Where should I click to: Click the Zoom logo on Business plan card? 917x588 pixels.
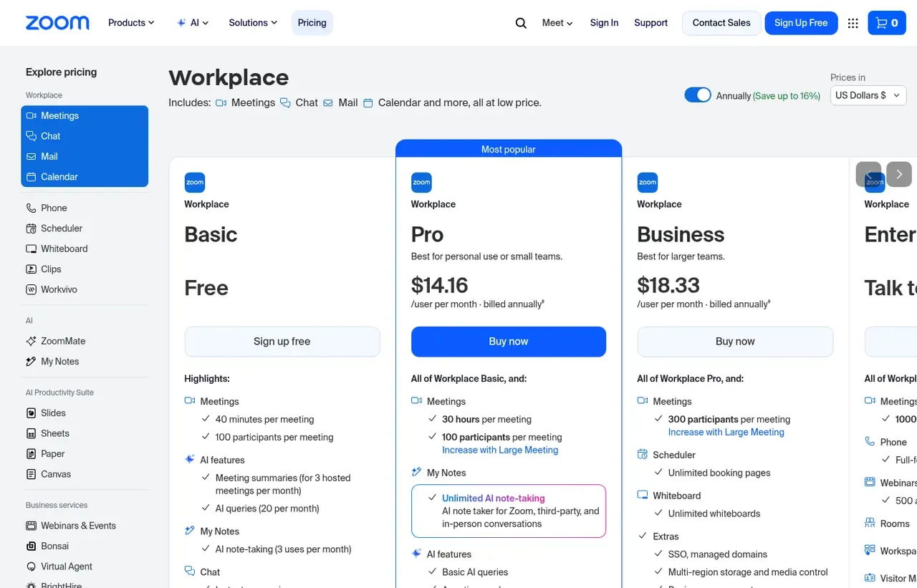pos(648,183)
